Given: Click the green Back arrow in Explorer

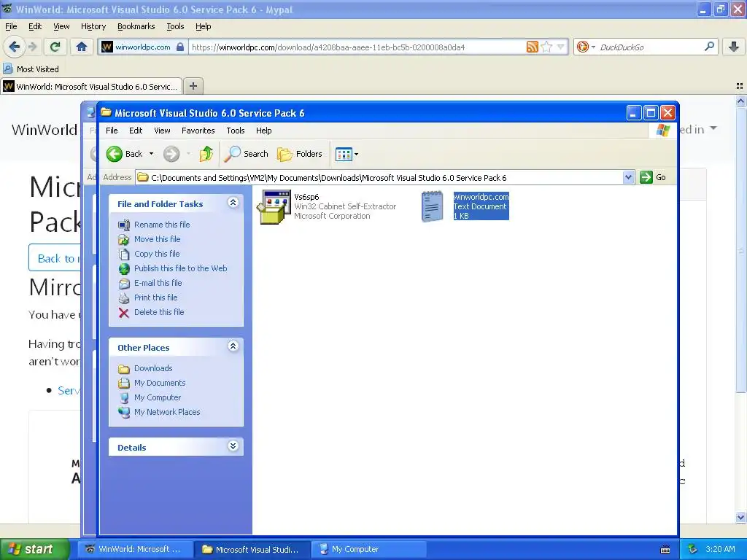Looking at the screenshot, I should coord(115,154).
